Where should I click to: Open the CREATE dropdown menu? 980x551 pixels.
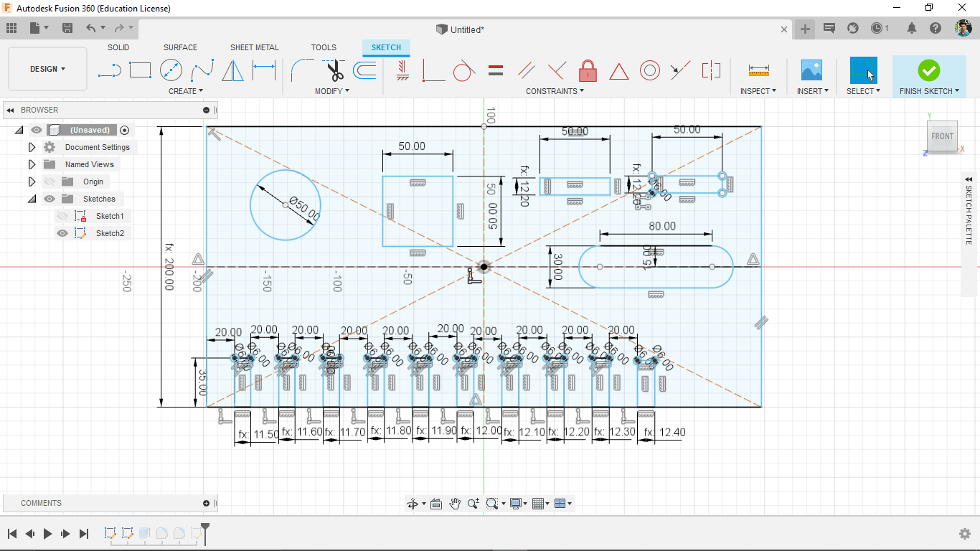(x=186, y=91)
